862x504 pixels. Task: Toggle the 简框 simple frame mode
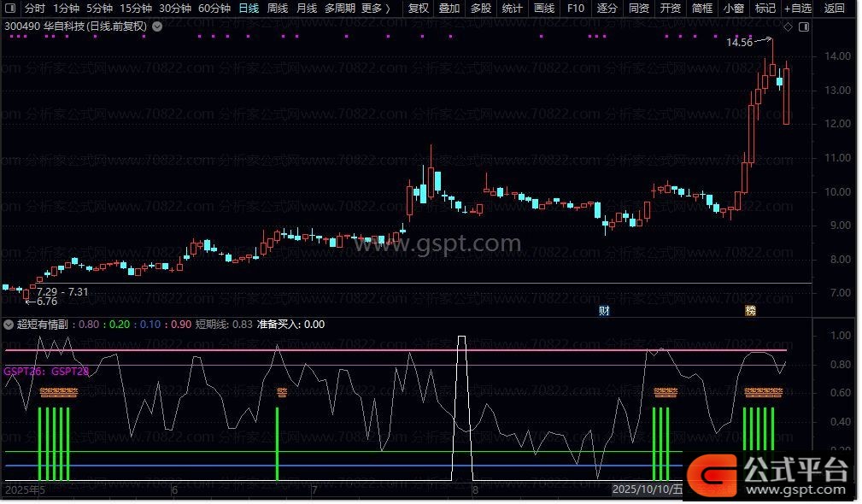tap(702, 9)
